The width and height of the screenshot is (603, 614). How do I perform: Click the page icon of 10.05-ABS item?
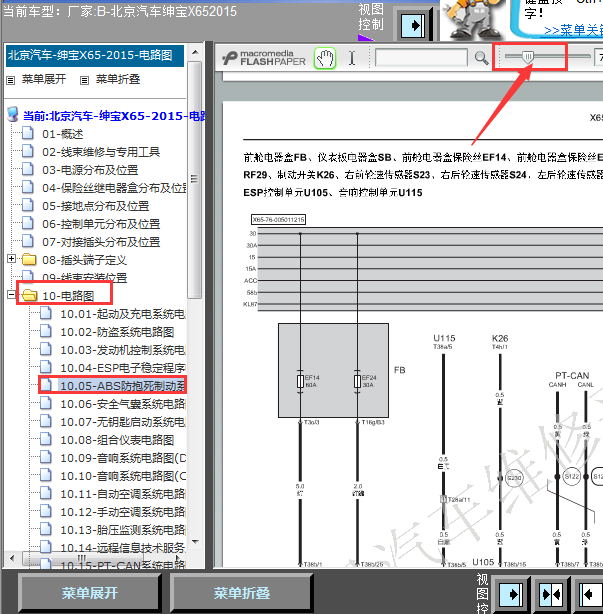click(x=46, y=385)
